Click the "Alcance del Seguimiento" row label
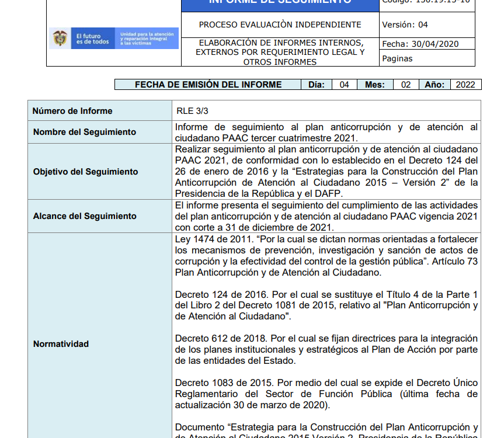Screen dimensions: 504x438 tap(85, 216)
